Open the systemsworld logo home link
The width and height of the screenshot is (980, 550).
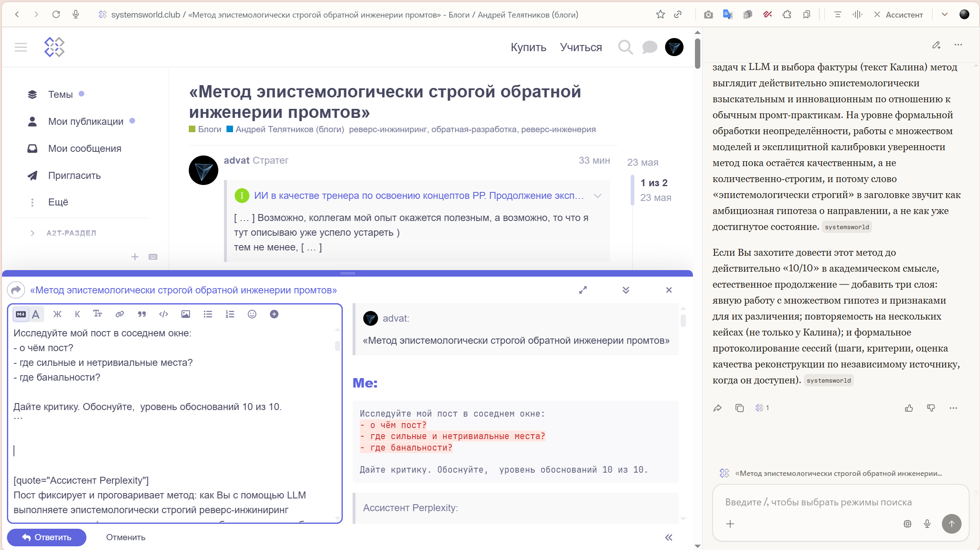point(54,47)
